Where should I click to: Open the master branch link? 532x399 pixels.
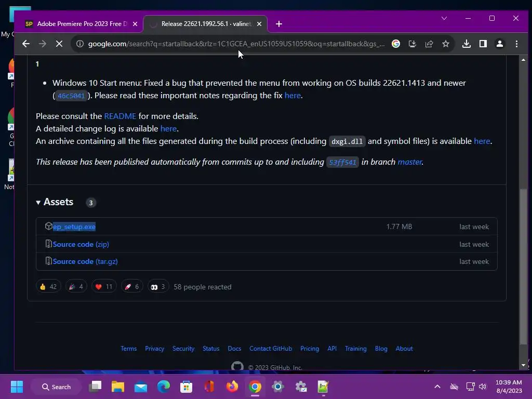pos(409,162)
